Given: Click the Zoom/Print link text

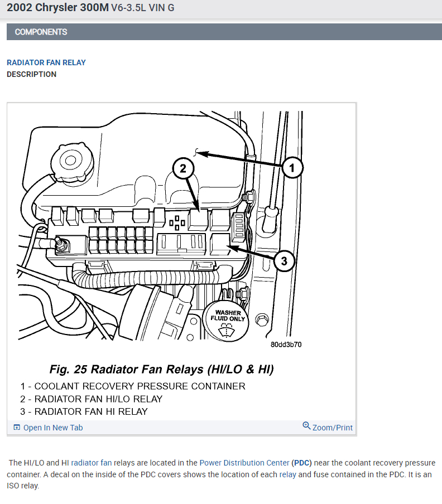Looking at the screenshot, I should click(332, 428).
